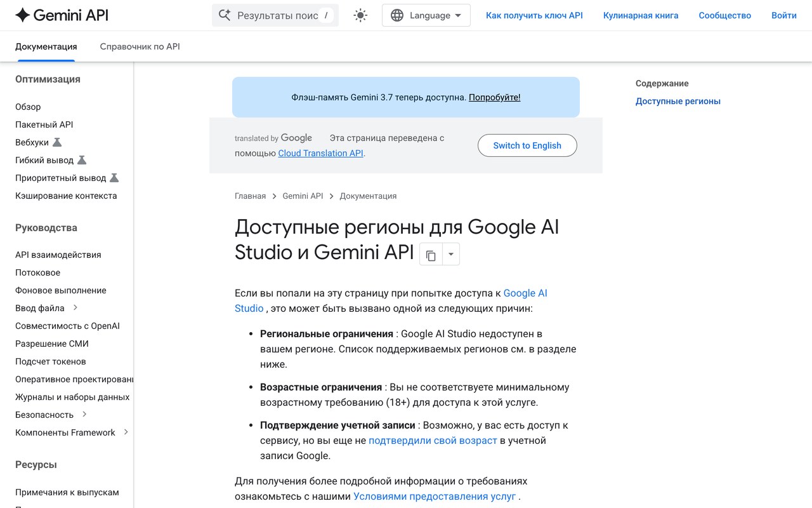Expand the Компоненты Framework chevron
This screenshot has height=508, width=812.
(x=126, y=432)
